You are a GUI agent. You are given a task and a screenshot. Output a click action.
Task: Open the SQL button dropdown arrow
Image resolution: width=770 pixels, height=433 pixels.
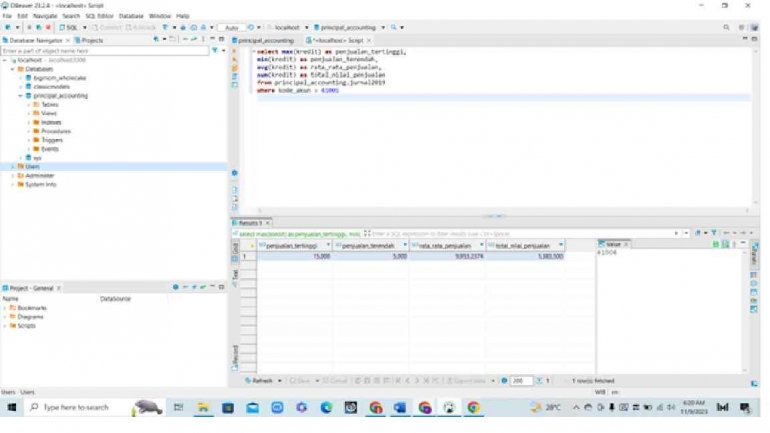(x=84, y=27)
